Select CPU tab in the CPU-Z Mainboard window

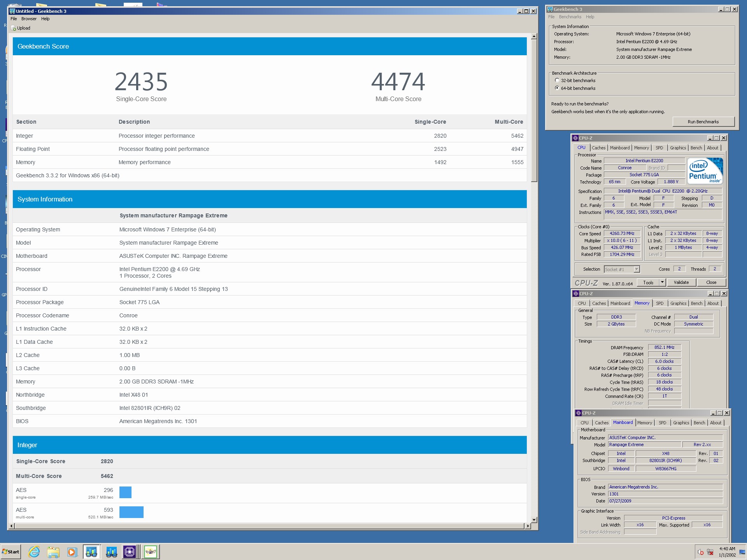584,423
